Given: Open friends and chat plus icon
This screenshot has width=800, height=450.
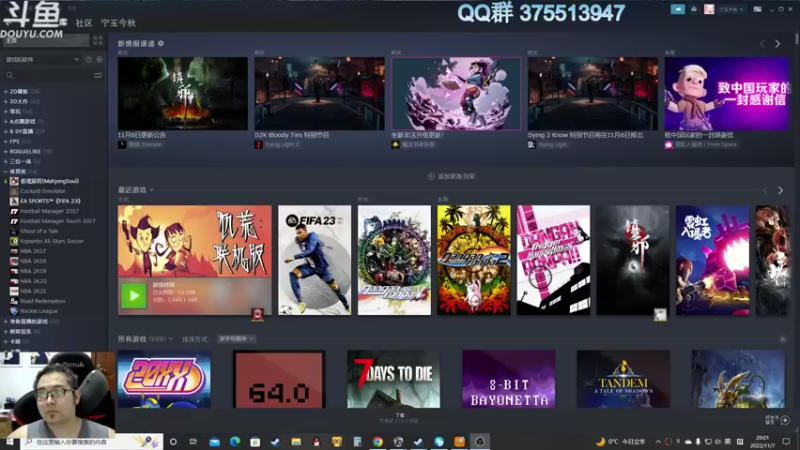Looking at the screenshot, I should point(785,420).
